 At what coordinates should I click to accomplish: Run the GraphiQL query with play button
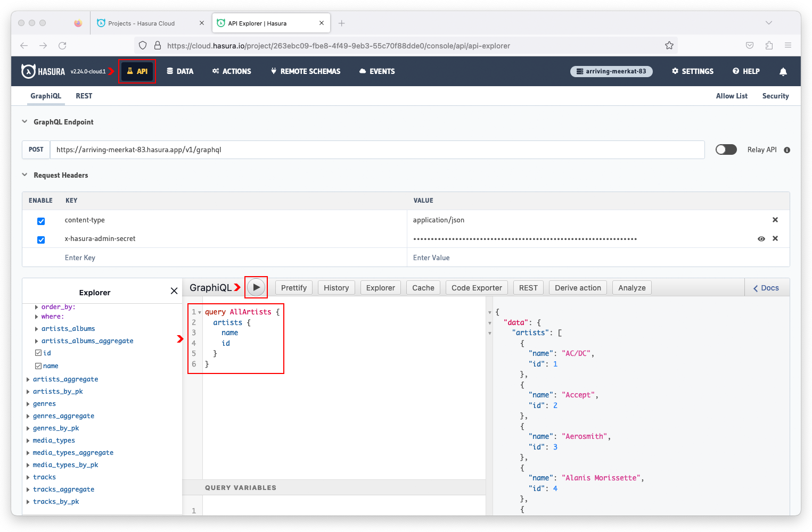pyautogui.click(x=256, y=287)
